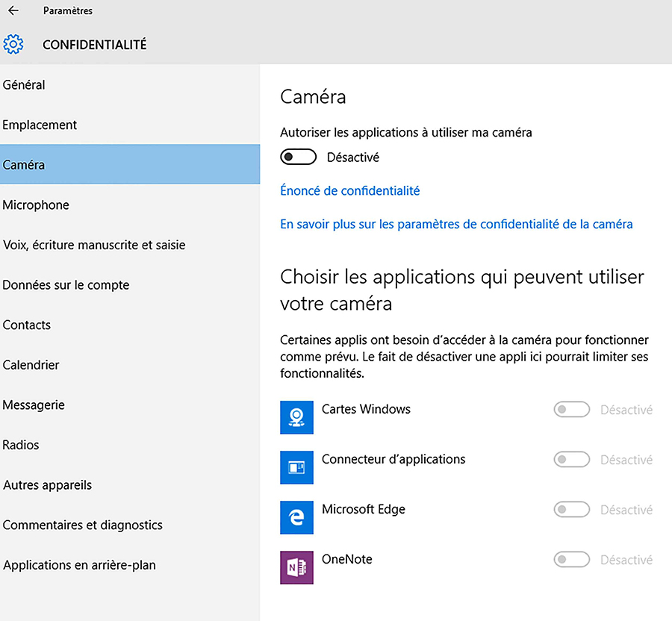Viewport: 672px width, 621px height.
Task: Toggle camera access for Cartes Windows
Action: point(572,410)
